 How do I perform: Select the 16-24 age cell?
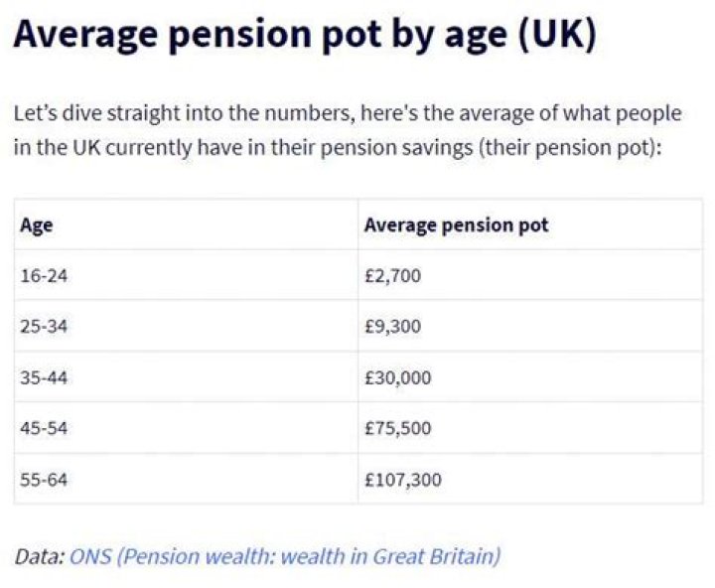click(44, 275)
